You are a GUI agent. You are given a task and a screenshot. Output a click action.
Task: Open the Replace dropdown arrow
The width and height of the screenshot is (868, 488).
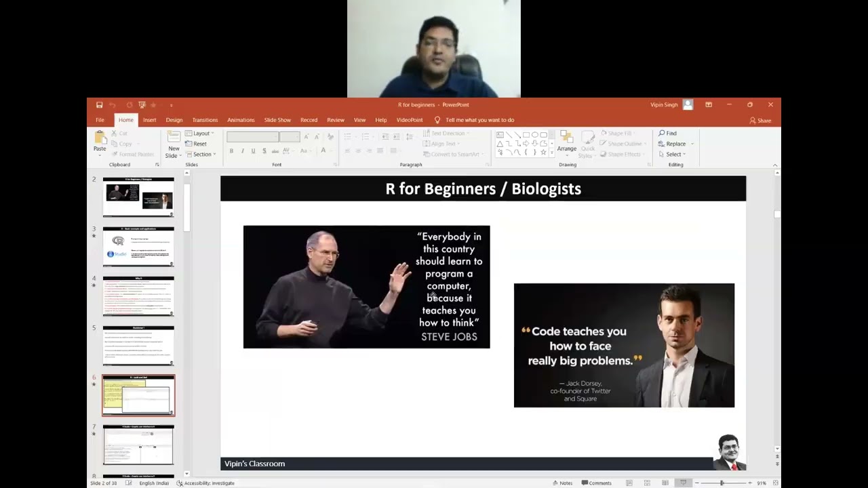coord(692,144)
